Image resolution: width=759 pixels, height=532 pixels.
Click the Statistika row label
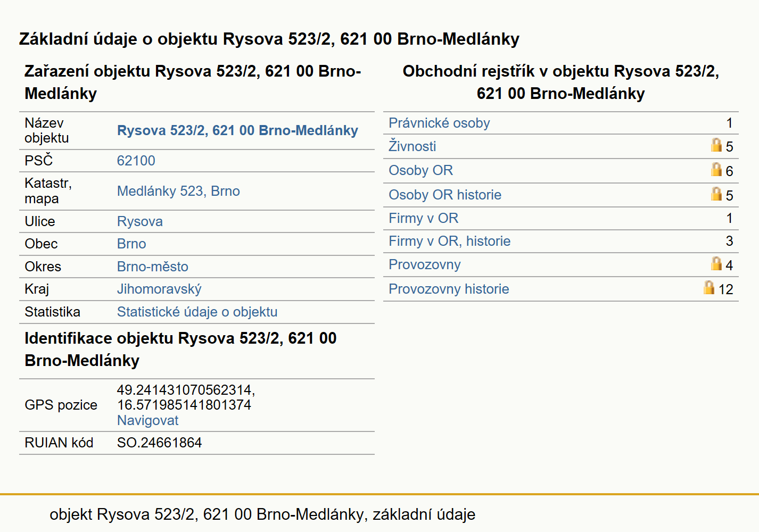click(52, 312)
